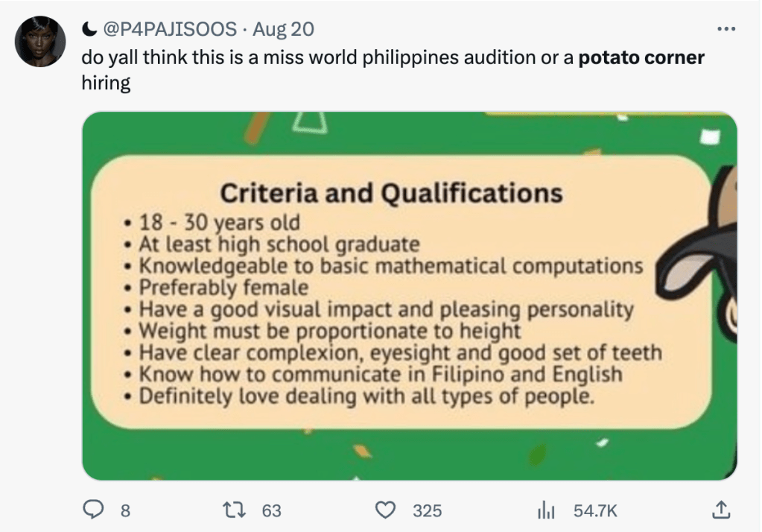Click the like count 325
762x532 pixels.
pos(428,510)
